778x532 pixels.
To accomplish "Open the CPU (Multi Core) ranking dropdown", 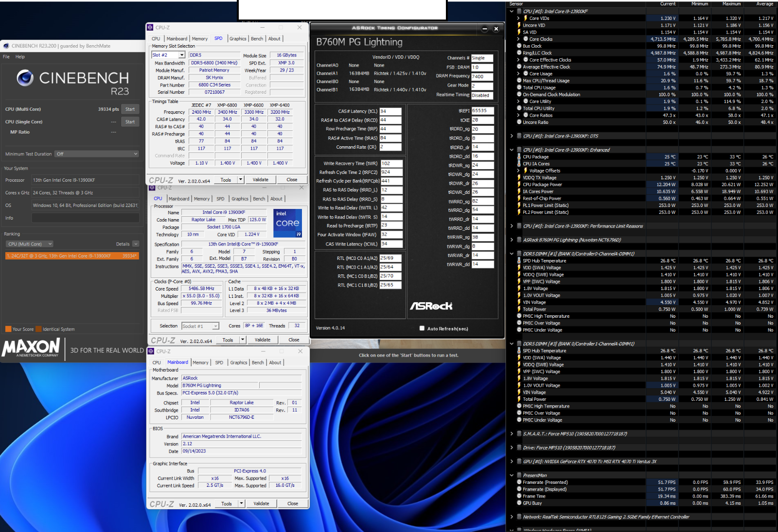I will (30, 244).
